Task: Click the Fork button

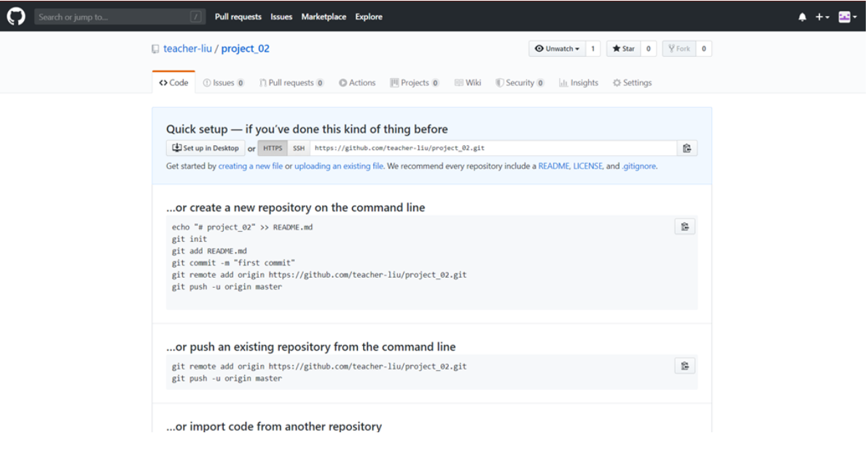Action: (x=679, y=49)
